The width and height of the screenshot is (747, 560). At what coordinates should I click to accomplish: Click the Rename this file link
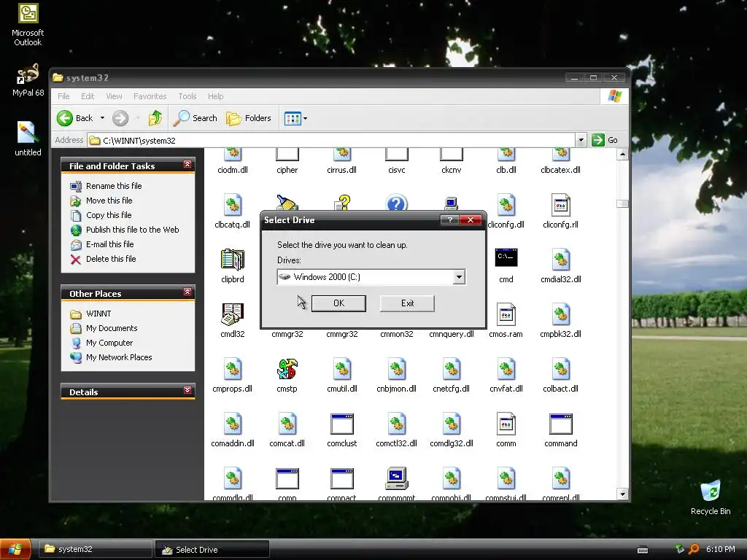(114, 186)
